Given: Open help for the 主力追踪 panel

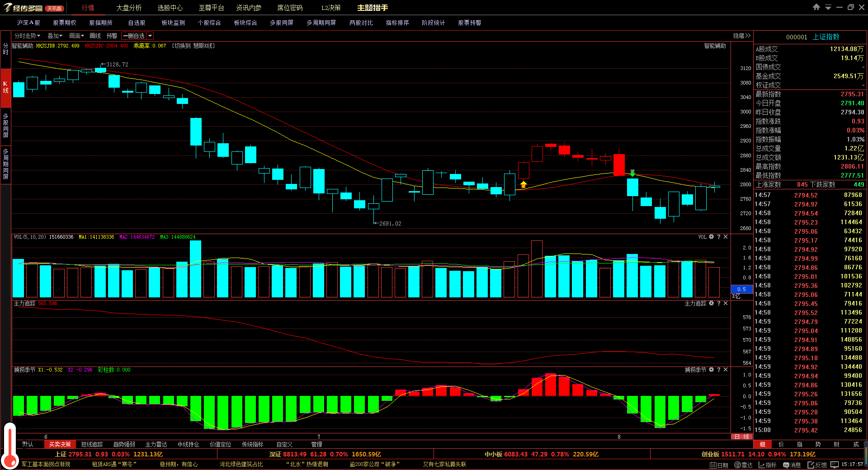Looking at the screenshot, I should pos(718,303).
